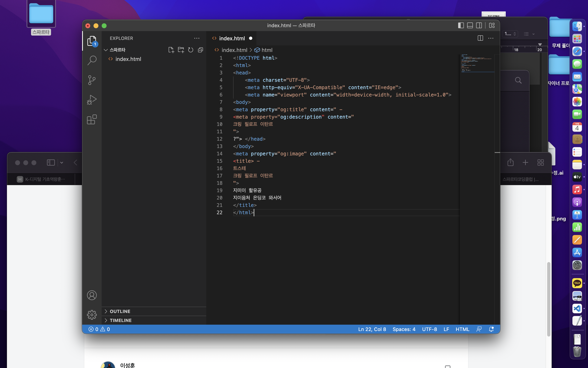This screenshot has width=588, height=368.
Task: Open KakaoTalk from the Dock
Action: [577, 283]
